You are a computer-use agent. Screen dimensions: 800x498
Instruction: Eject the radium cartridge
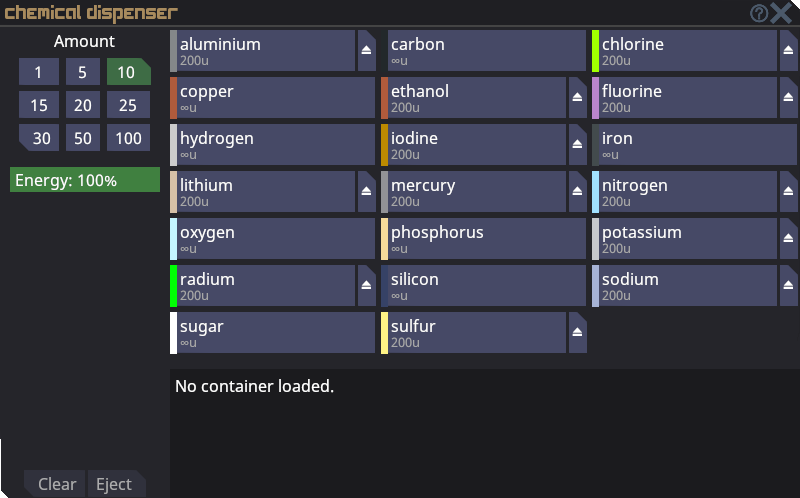click(366, 285)
